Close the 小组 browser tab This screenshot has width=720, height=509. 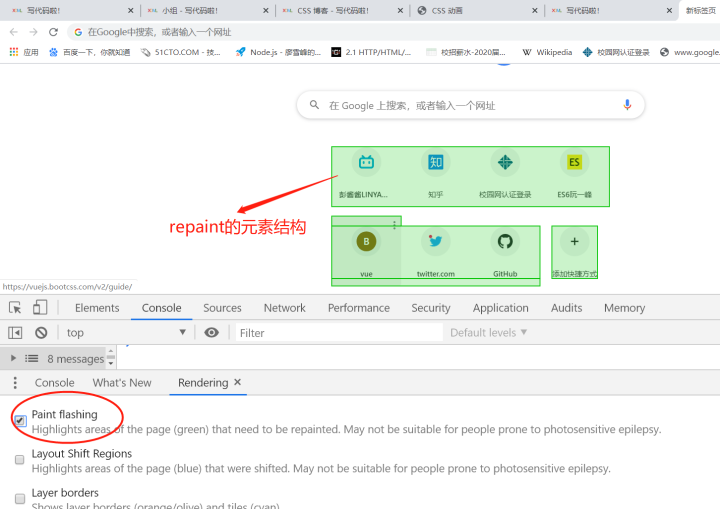tap(265, 10)
